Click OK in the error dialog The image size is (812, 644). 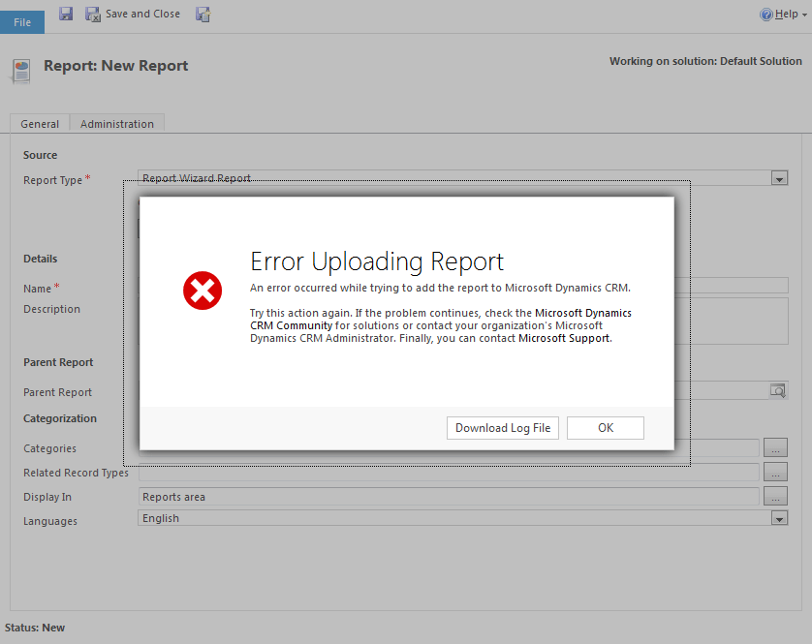tap(606, 428)
